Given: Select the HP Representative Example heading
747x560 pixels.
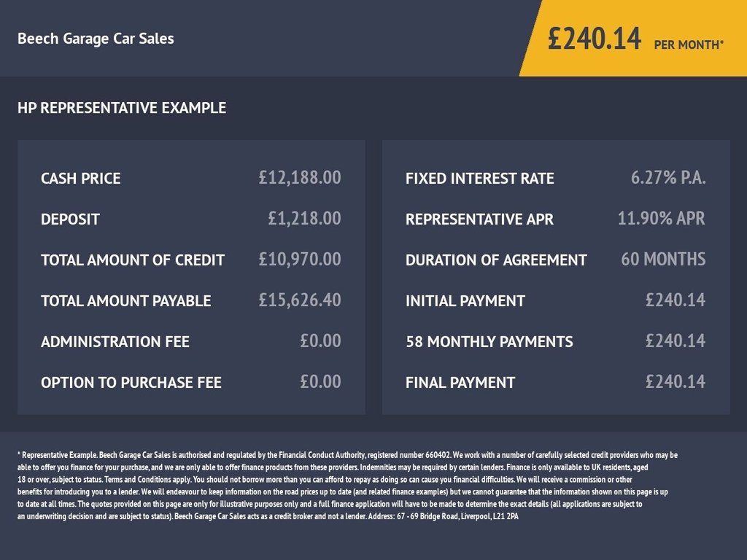Looking at the screenshot, I should click(122, 109).
